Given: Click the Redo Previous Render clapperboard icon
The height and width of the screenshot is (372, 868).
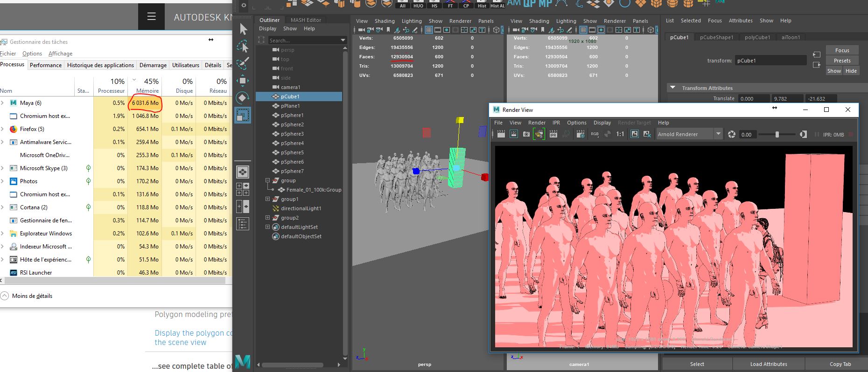Looking at the screenshot, I should [501, 134].
